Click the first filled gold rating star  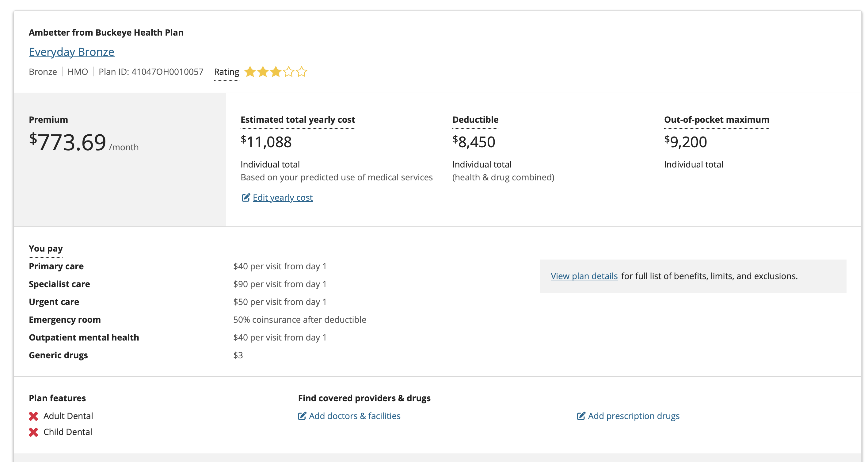[x=250, y=72]
